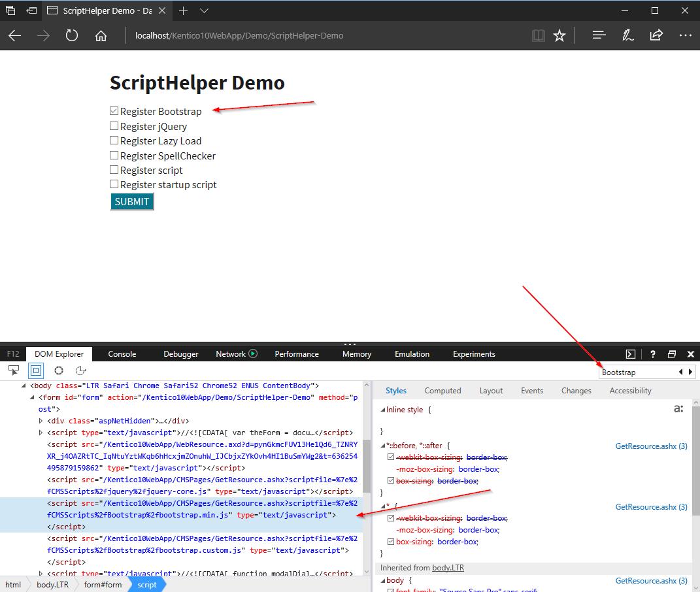
Task: Click the share icon in Edge toolbar
Action: pyautogui.click(x=656, y=35)
